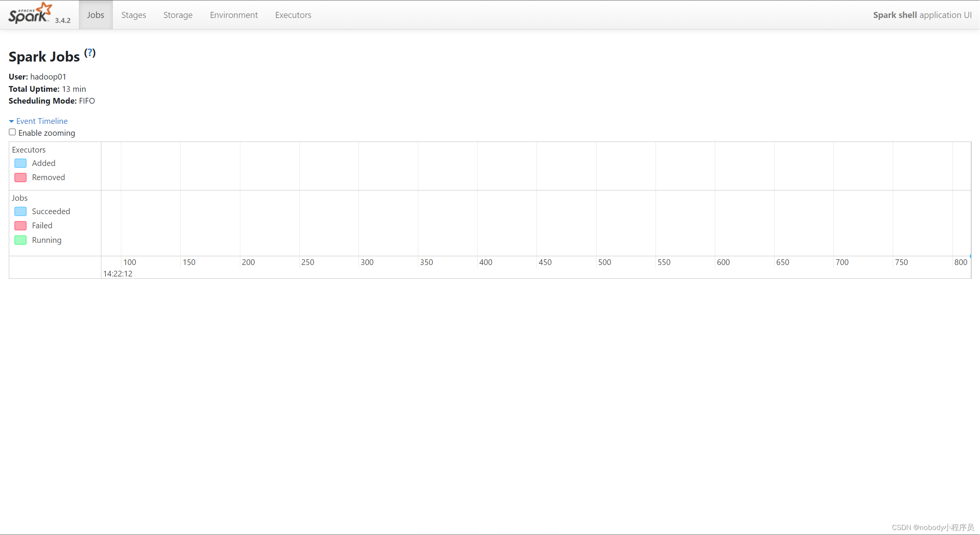Enable zooming checkbox
Screen dimensions: 980x535
click(x=12, y=132)
